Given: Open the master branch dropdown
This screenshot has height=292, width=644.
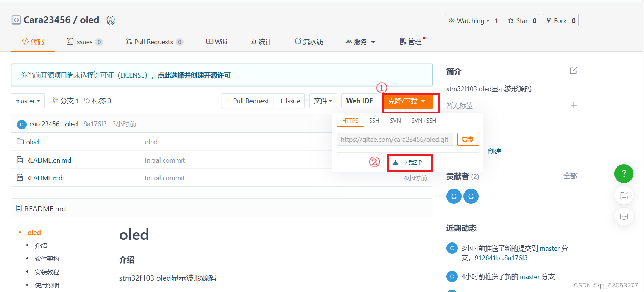Looking at the screenshot, I should [28, 101].
